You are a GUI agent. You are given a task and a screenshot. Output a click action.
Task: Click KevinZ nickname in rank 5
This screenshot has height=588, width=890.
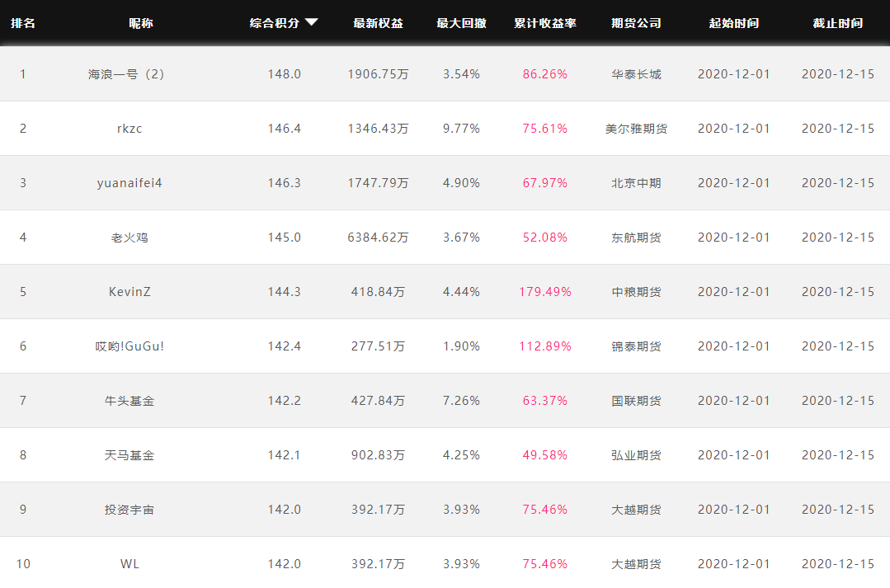(x=129, y=292)
